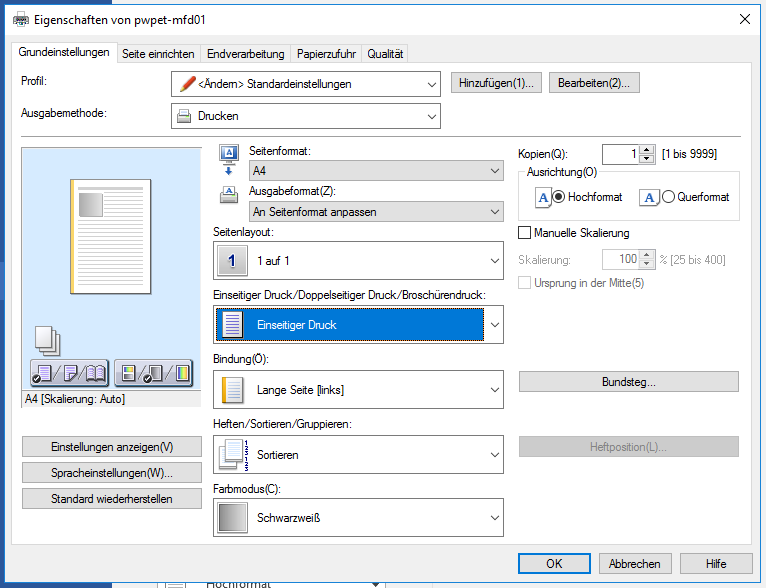Enable the Manuelle Skalierung checkbox
Image resolution: width=766 pixels, height=588 pixels.
tap(525, 233)
